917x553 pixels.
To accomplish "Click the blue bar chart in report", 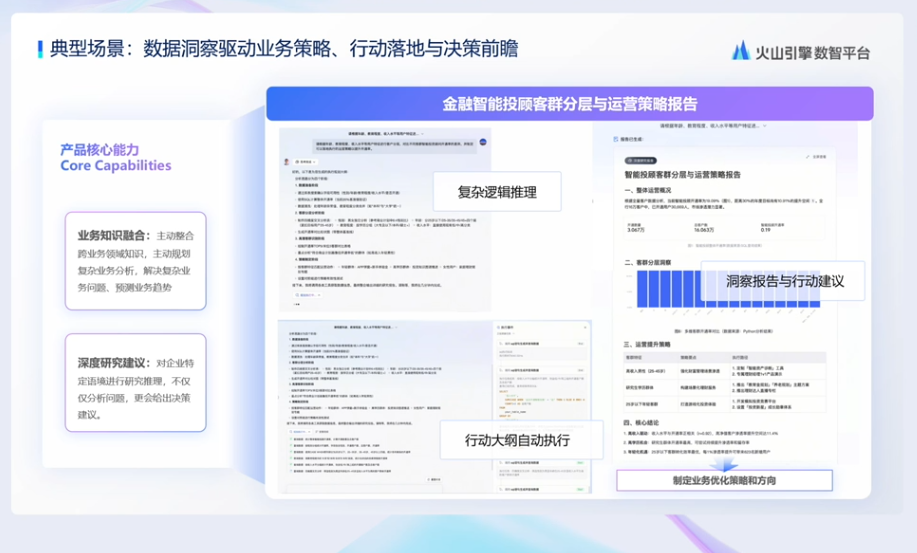I will click(x=728, y=289).
